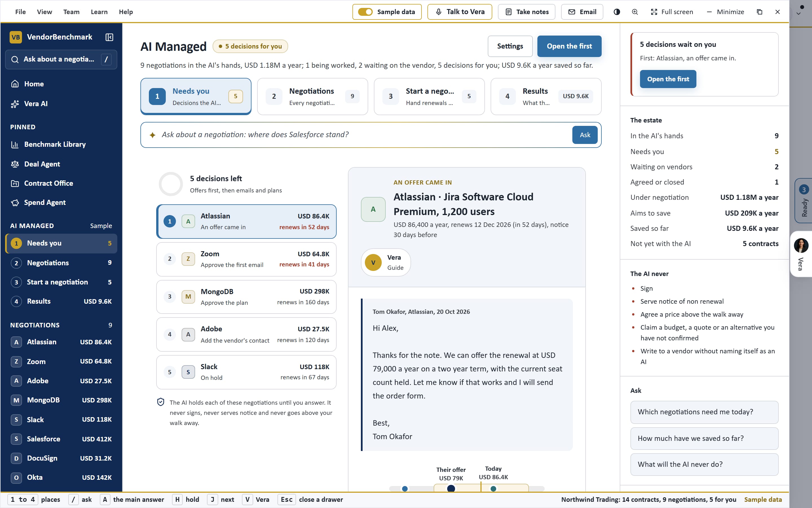Ask "What will the AI never do?"
The width and height of the screenshot is (812, 508).
[704, 464]
